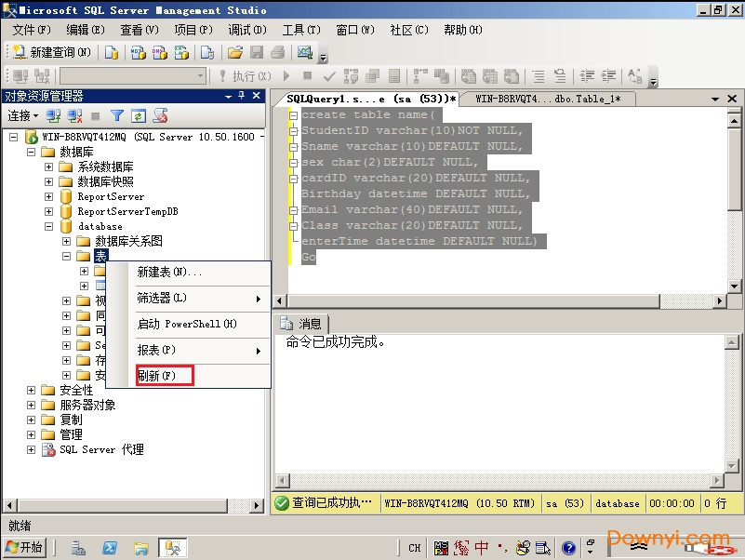This screenshot has height=560, width=745.
Task: Click the filter funnel icon in Object Explorer
Action: coord(117,116)
